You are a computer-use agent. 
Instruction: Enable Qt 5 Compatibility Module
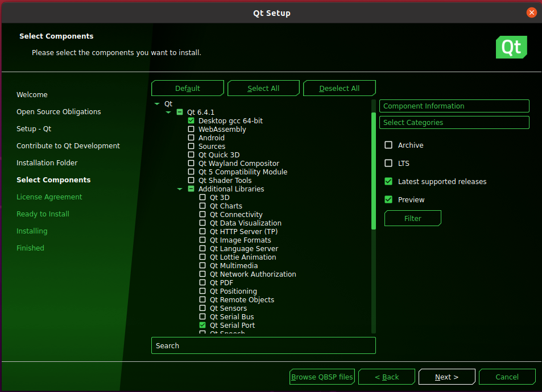(191, 172)
